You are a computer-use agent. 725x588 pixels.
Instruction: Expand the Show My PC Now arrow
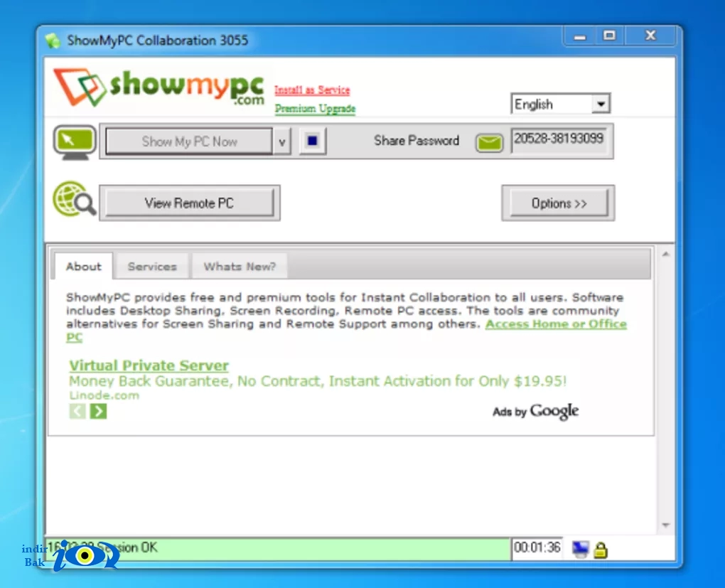tap(281, 141)
